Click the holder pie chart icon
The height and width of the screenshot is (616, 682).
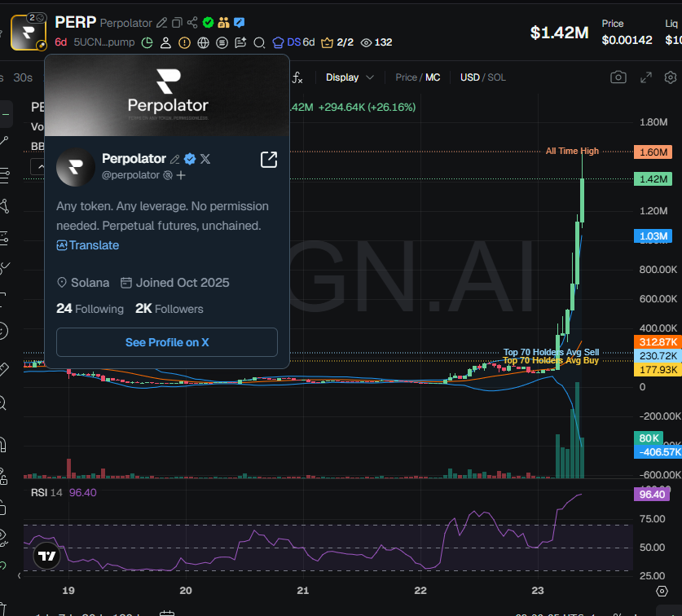(x=147, y=42)
